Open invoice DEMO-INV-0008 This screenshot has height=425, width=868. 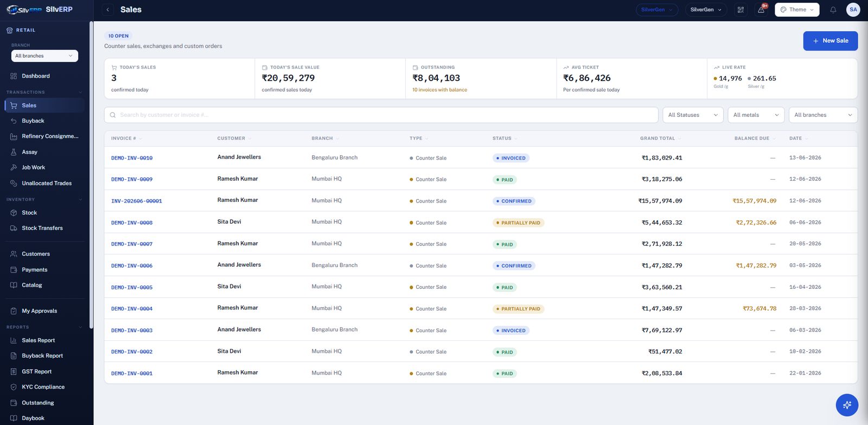pos(132,223)
